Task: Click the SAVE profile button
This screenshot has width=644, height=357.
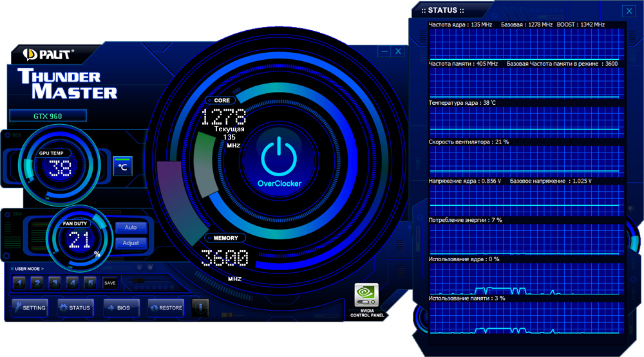Action: click(109, 283)
